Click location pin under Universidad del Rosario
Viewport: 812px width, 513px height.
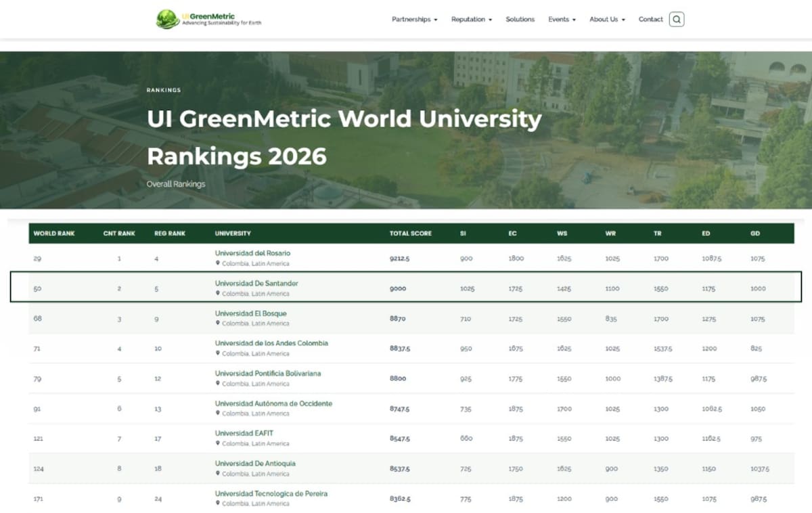click(218, 263)
